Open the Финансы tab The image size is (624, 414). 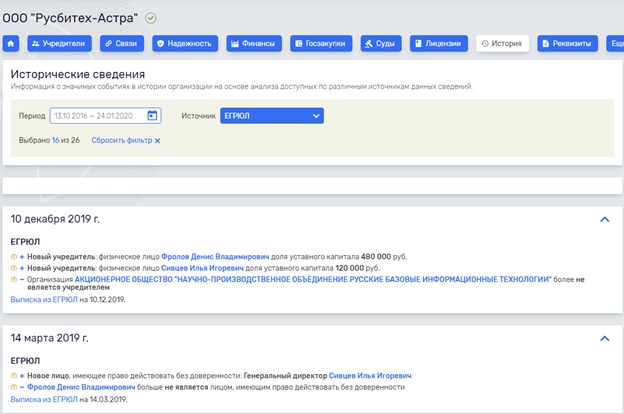click(254, 43)
